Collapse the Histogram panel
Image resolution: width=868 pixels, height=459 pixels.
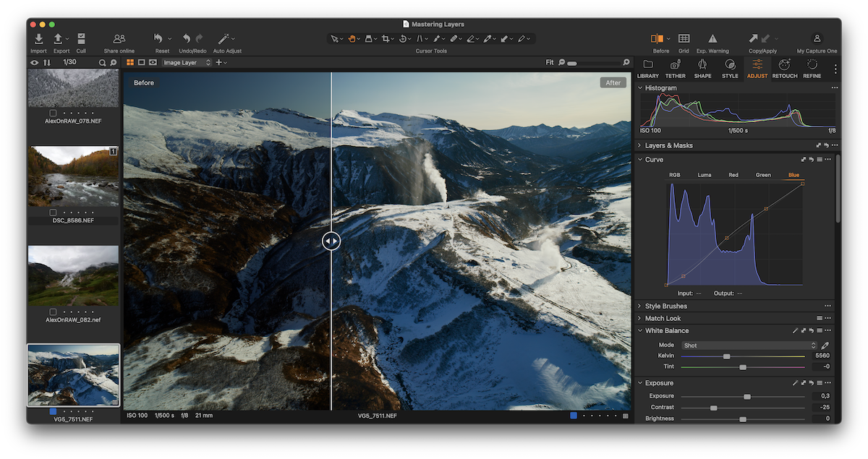tap(639, 88)
